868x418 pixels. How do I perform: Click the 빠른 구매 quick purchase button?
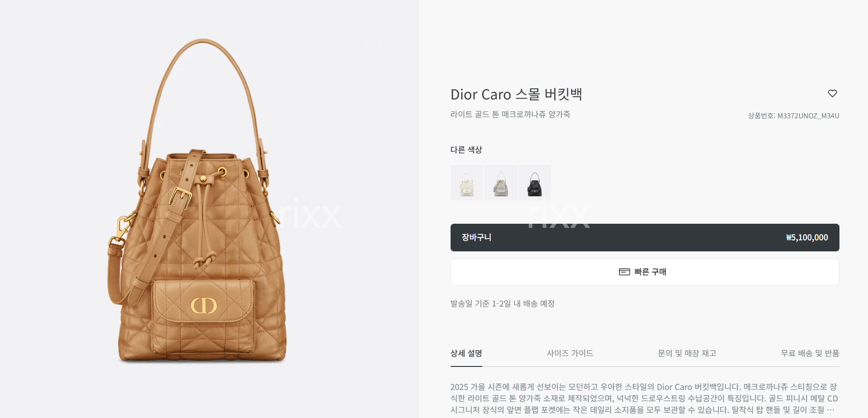pyautogui.click(x=645, y=272)
